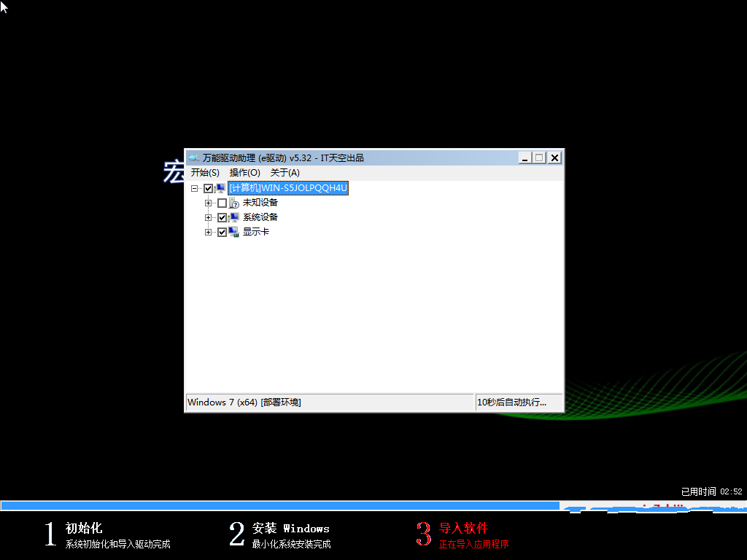Click the app icon in title bar

[x=194, y=157]
